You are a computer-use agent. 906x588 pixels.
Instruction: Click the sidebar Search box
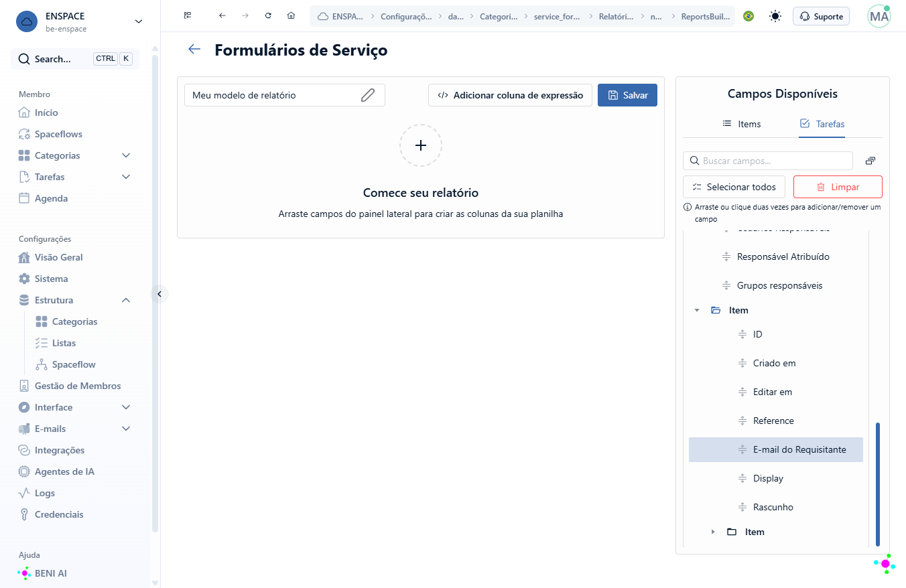[75, 59]
